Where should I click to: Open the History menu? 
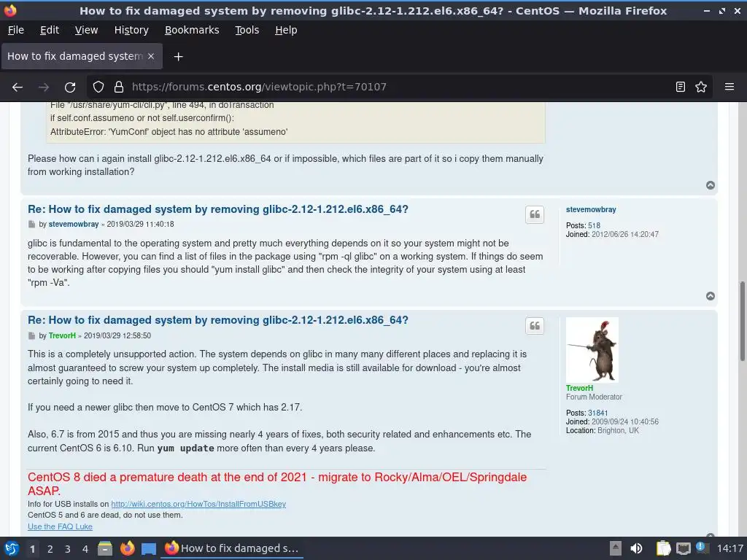pos(131,30)
